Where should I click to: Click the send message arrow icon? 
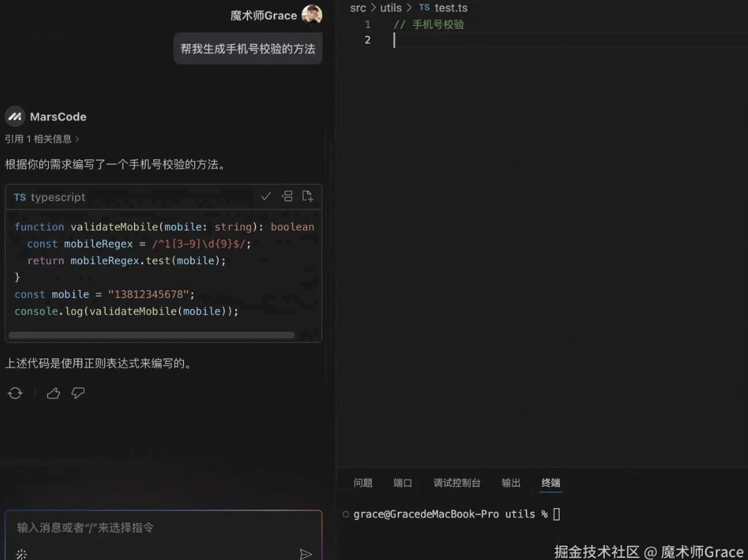coord(306,554)
